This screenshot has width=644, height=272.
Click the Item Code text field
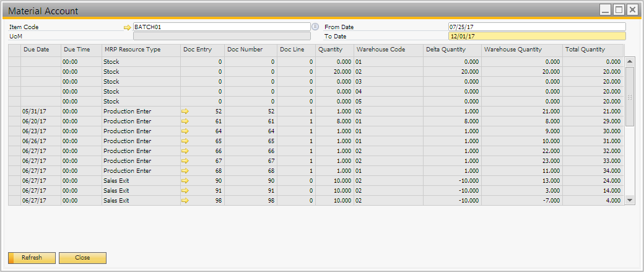click(x=220, y=27)
